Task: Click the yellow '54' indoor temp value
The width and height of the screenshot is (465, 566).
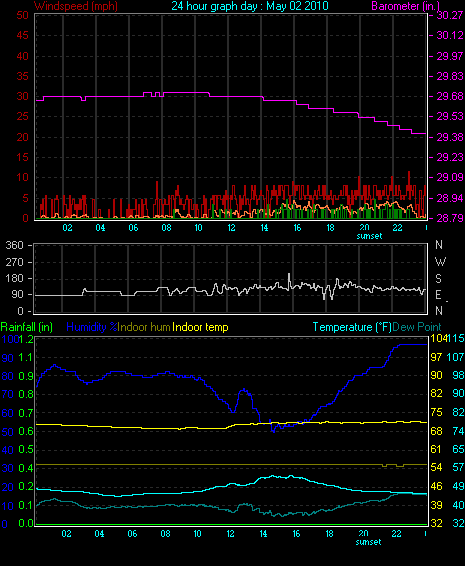Action: coord(436,467)
